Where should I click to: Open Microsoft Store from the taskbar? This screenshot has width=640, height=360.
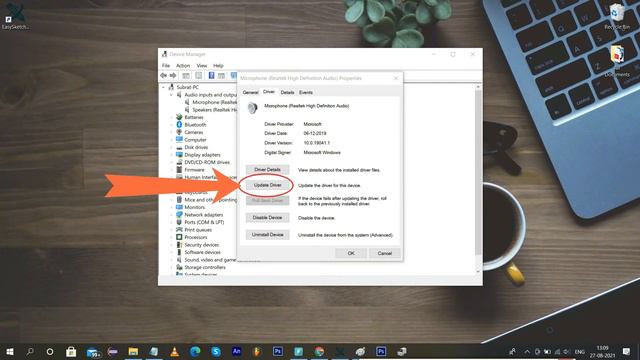tap(71, 351)
